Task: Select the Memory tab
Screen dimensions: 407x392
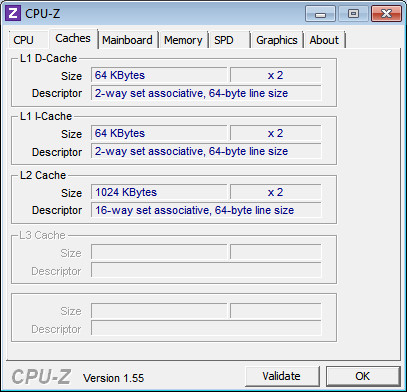Action: (x=183, y=40)
